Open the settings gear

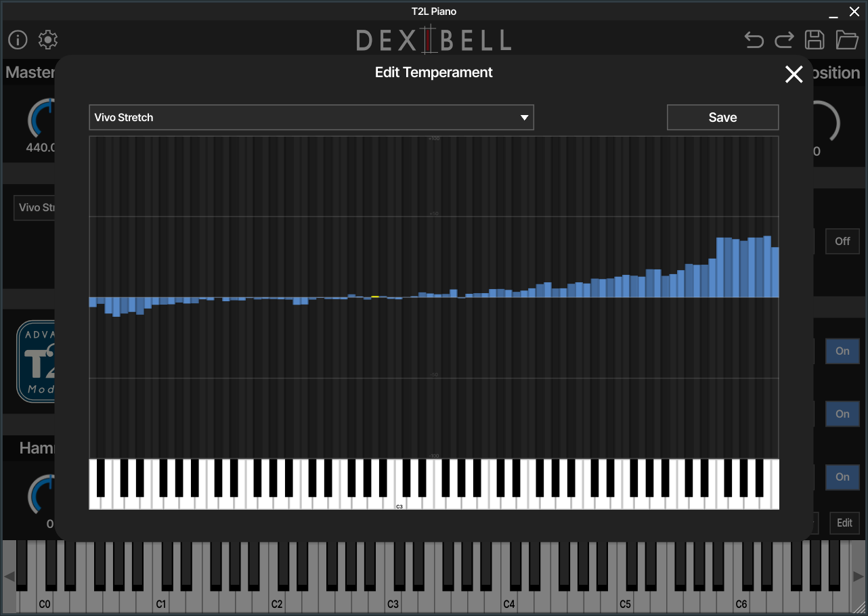click(47, 40)
